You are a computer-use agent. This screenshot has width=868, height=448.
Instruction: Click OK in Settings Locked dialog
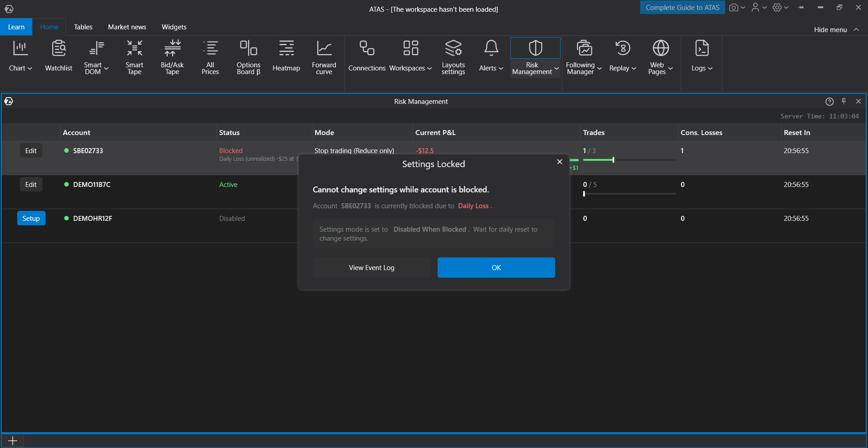(x=496, y=268)
